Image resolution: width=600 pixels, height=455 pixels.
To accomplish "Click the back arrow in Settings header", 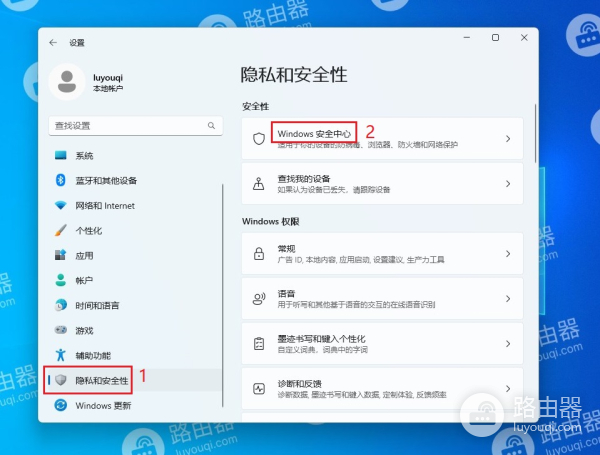I will click(x=53, y=42).
